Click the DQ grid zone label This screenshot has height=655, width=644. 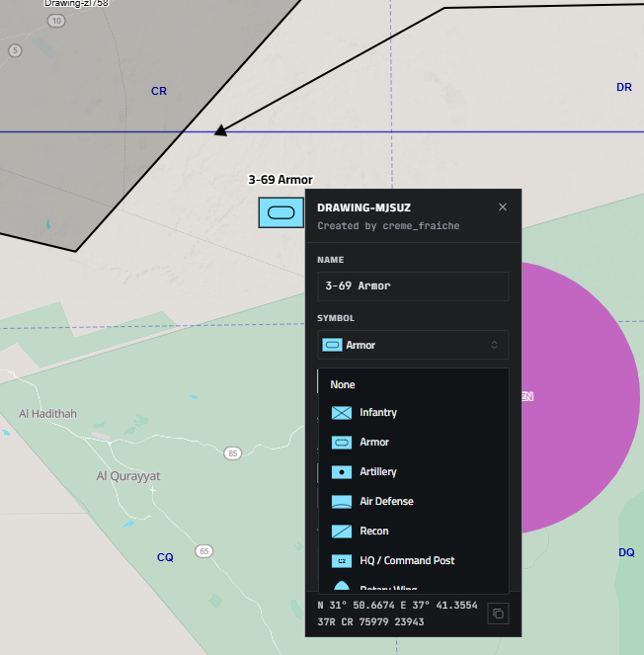pyautogui.click(x=626, y=552)
